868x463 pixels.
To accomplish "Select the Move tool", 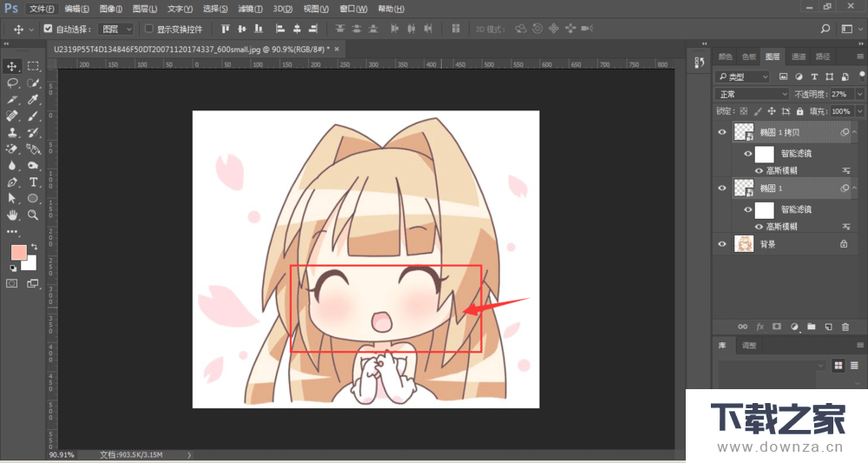I will tap(11, 67).
